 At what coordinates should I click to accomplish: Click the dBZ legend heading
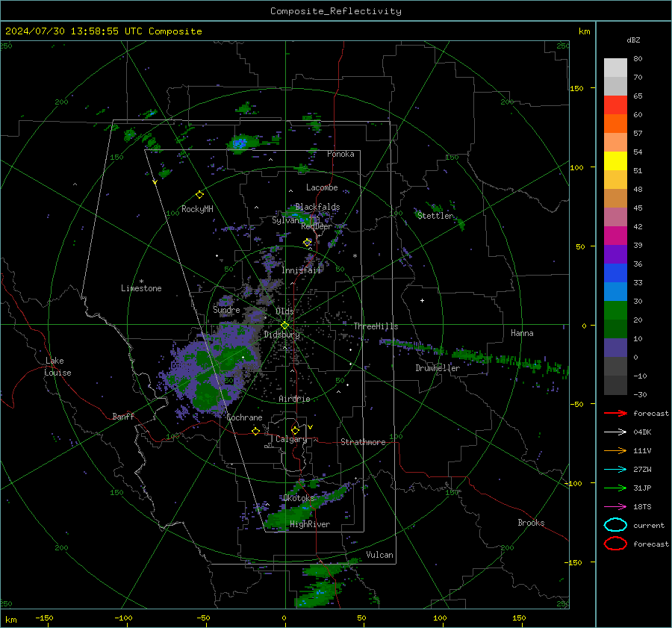point(633,40)
